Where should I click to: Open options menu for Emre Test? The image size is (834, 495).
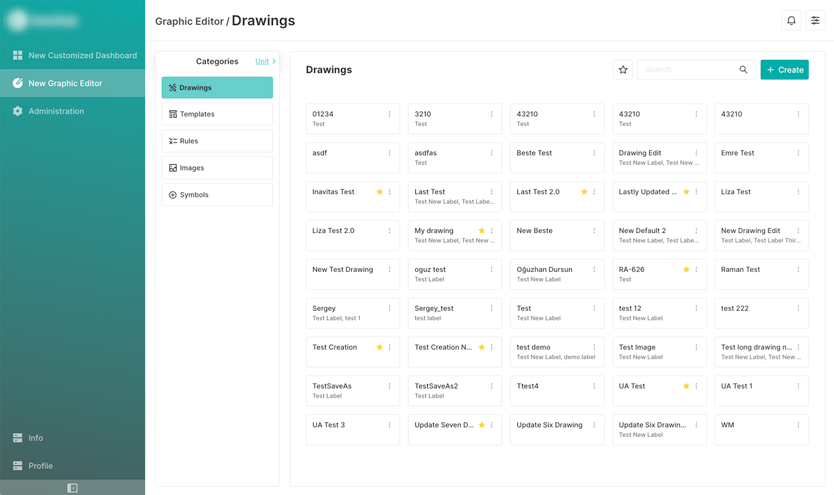point(798,153)
